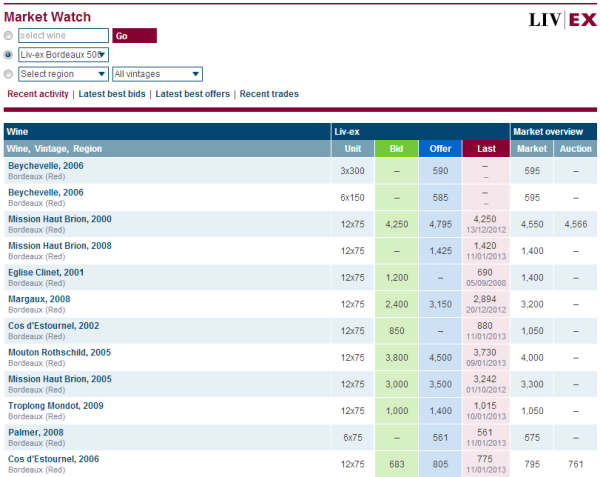Image resolution: width=600 pixels, height=477 pixels.
Task: Open Troplong Mondot, 2009 wine link
Action: [56, 406]
